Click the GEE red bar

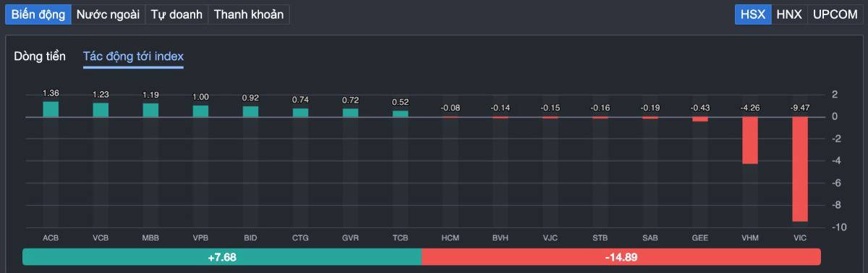tap(700, 119)
